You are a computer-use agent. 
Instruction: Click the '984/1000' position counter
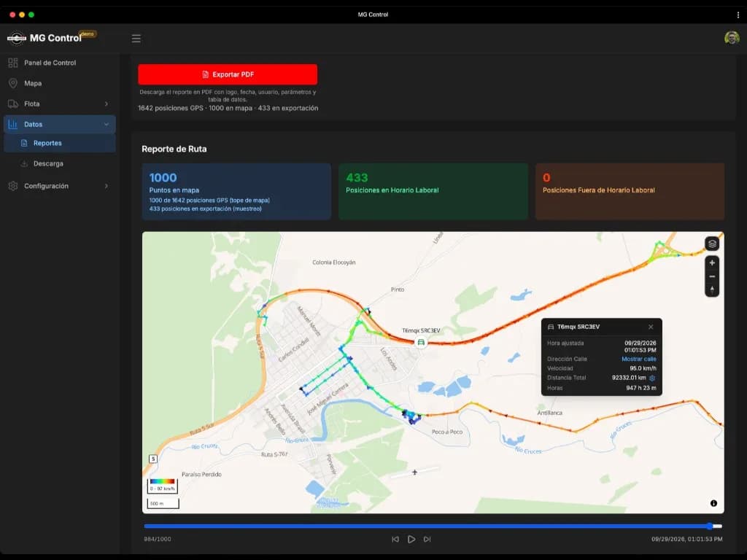158,539
